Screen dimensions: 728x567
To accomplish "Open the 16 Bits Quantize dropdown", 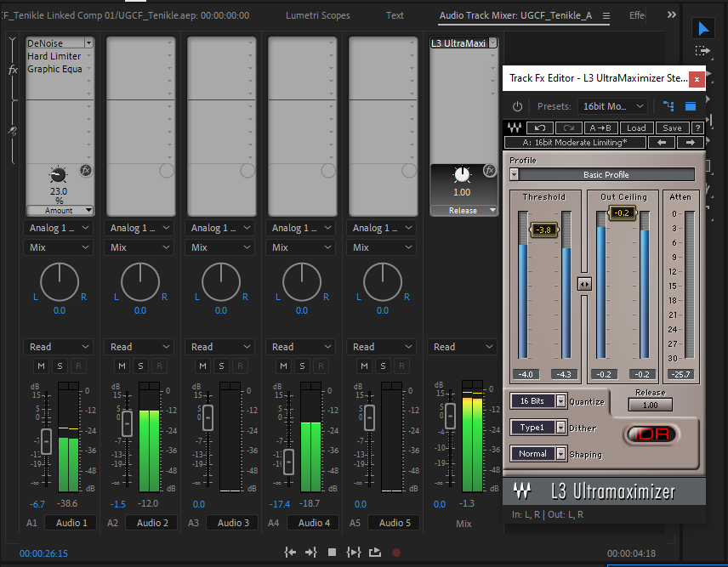I will click(538, 401).
